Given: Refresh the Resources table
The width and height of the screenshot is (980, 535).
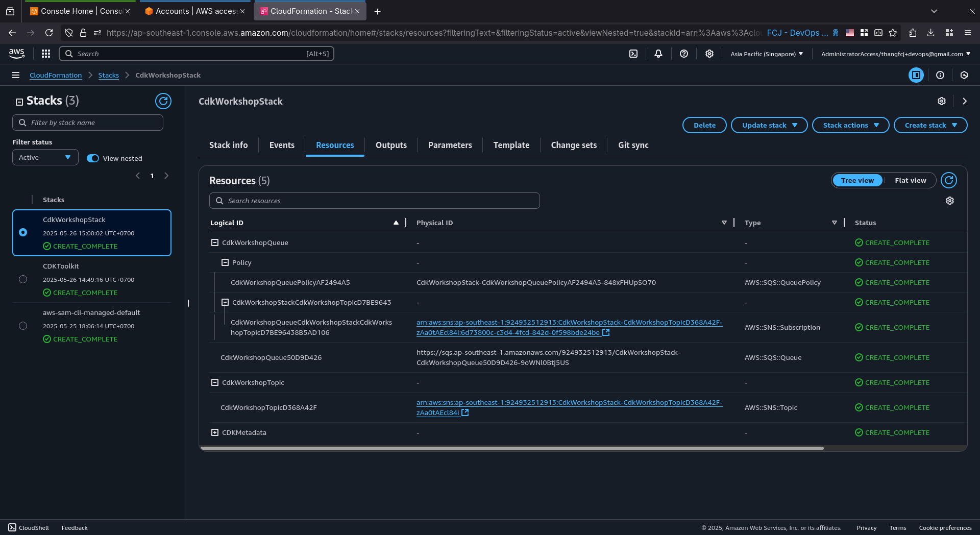Looking at the screenshot, I should [949, 180].
